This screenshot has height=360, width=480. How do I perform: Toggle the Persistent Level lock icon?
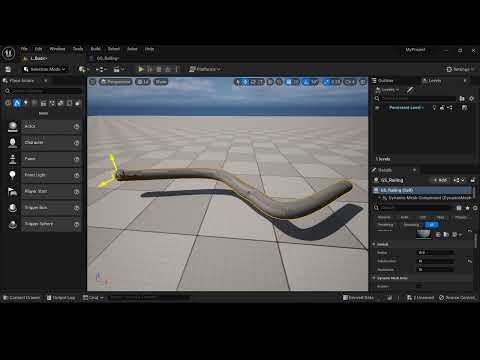click(442, 108)
